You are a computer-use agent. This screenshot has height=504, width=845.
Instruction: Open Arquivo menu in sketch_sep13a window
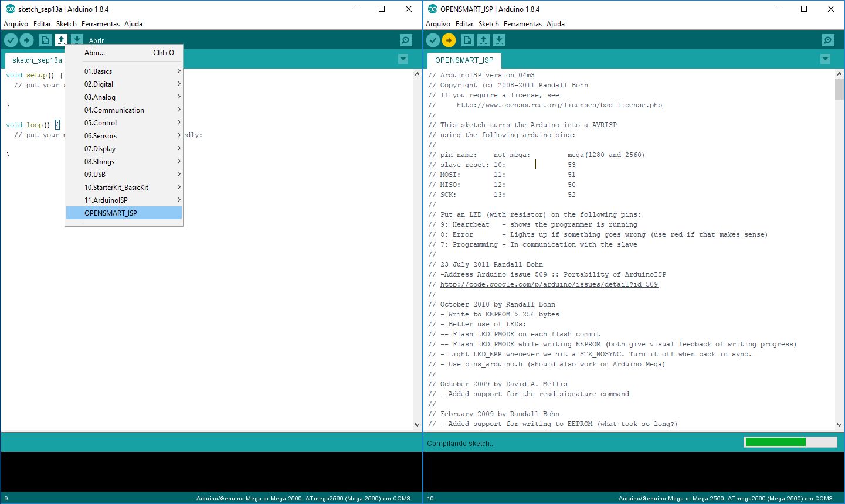16,24
